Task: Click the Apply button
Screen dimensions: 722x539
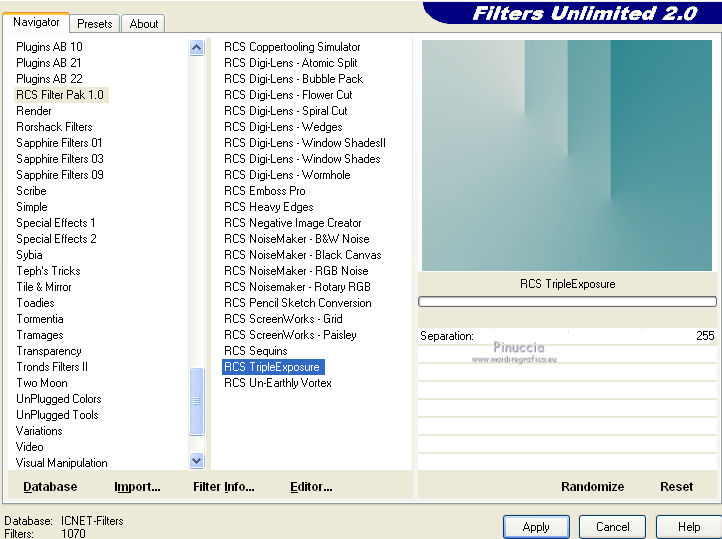Action: (x=536, y=527)
